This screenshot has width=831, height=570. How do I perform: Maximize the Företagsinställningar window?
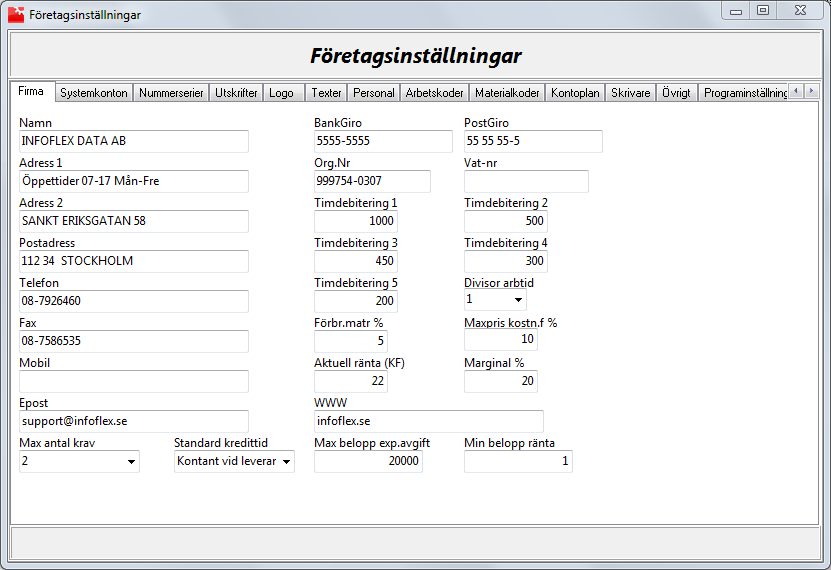click(x=763, y=11)
